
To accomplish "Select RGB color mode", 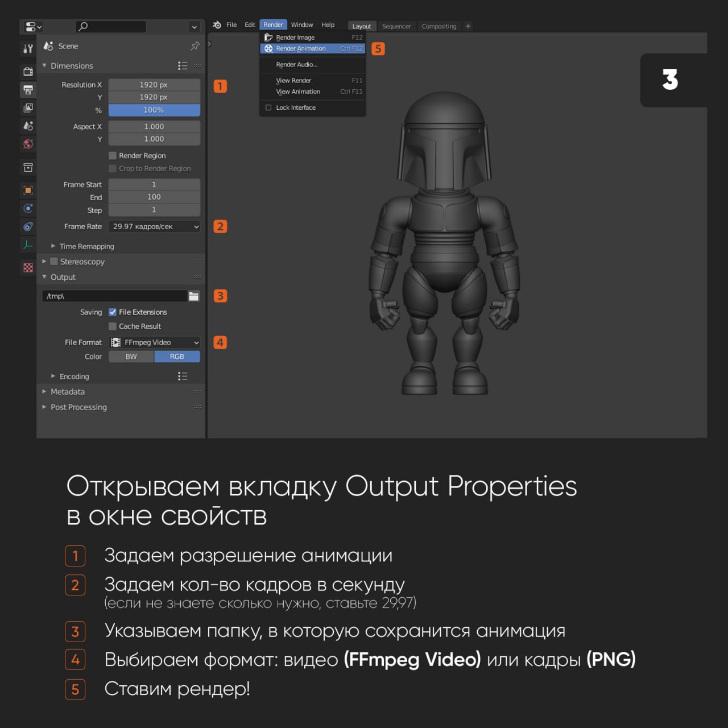I will click(x=177, y=357).
